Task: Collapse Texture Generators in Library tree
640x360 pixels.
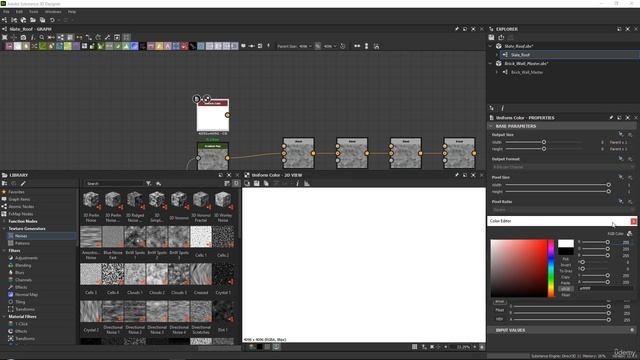Action: click(x=4, y=229)
